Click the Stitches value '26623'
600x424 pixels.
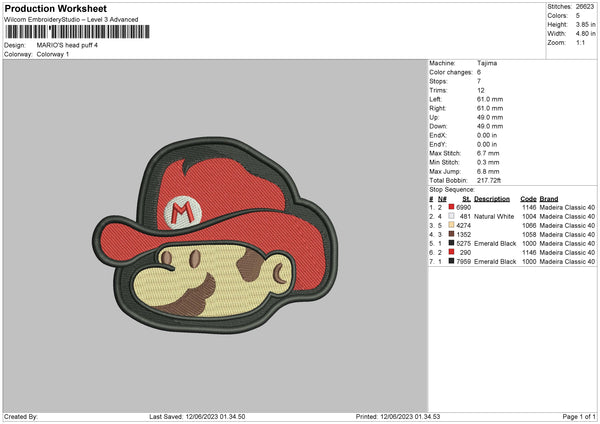585,7
